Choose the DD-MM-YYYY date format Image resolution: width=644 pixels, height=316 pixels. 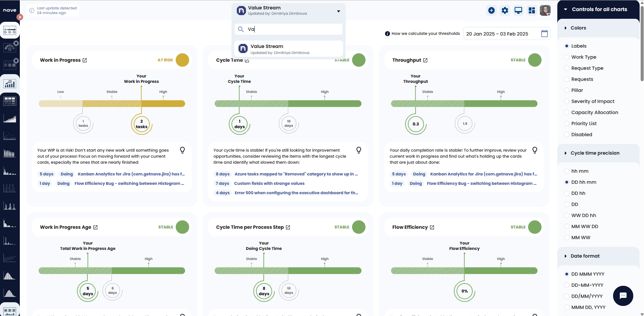tap(567, 285)
